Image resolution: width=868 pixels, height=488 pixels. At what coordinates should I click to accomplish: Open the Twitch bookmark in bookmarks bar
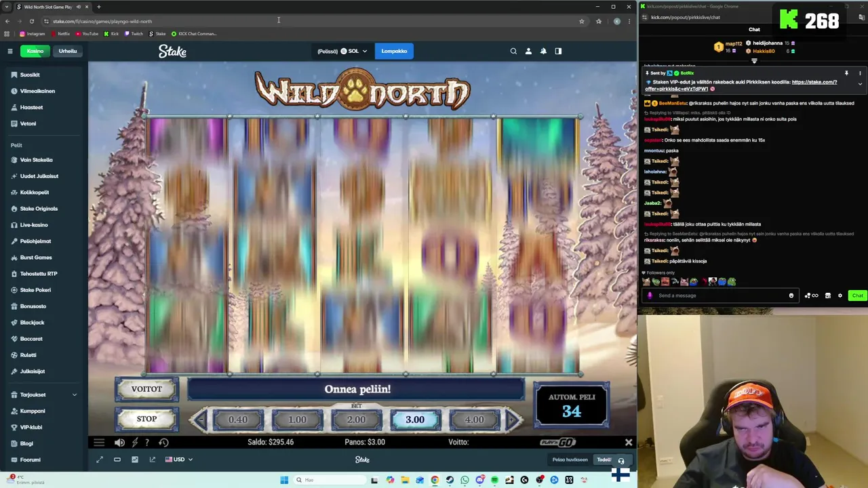click(x=134, y=33)
